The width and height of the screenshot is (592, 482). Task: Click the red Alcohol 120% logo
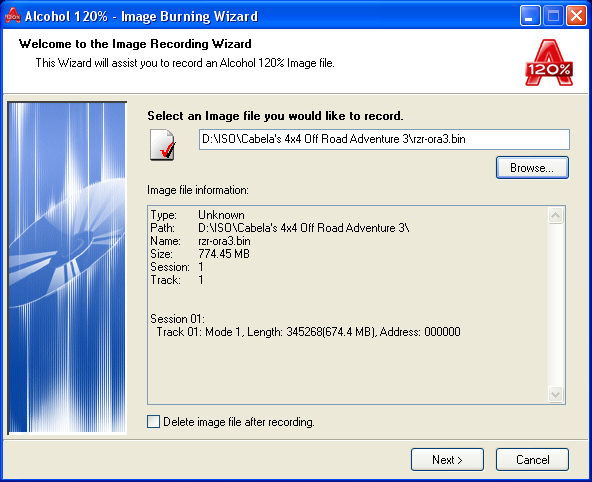click(549, 63)
